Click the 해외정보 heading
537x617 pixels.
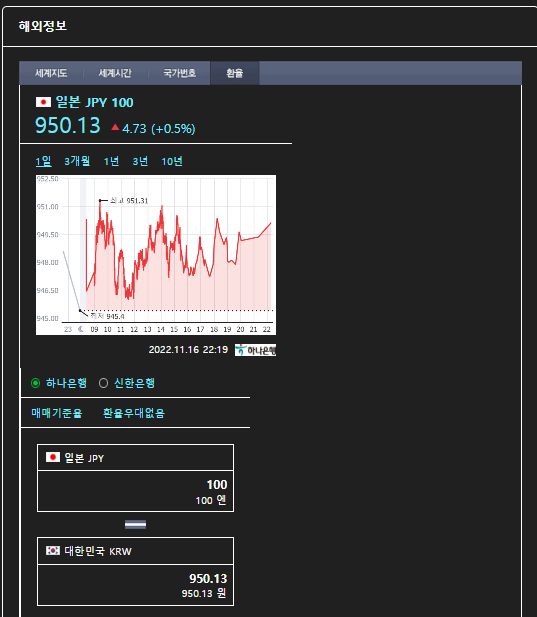pos(42,26)
